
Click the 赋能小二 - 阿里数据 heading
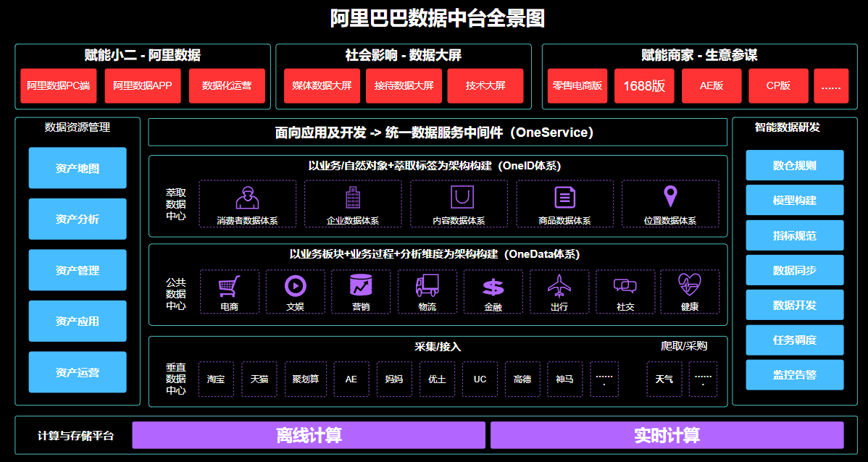pos(142,55)
